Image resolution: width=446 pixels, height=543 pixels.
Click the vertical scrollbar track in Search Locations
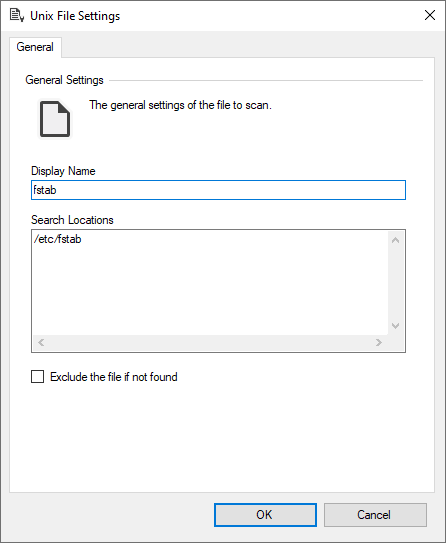tap(395, 283)
